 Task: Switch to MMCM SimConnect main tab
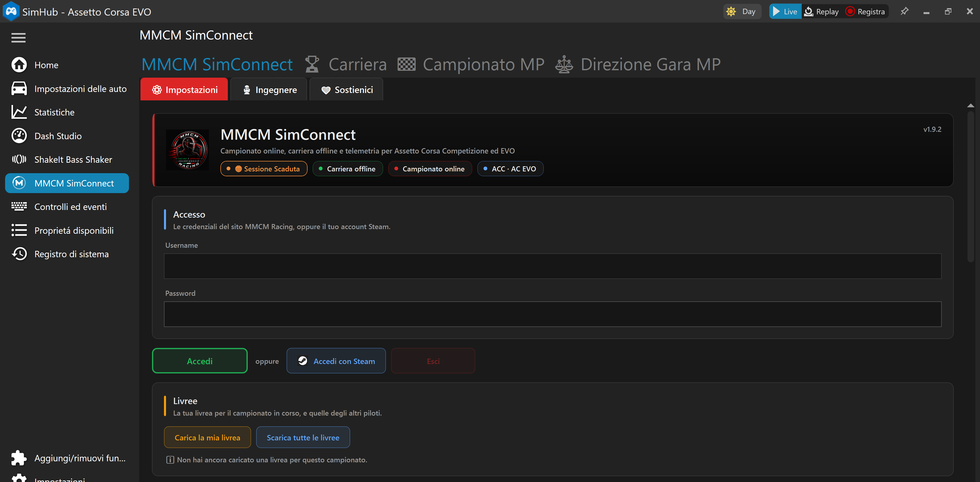coord(217,64)
